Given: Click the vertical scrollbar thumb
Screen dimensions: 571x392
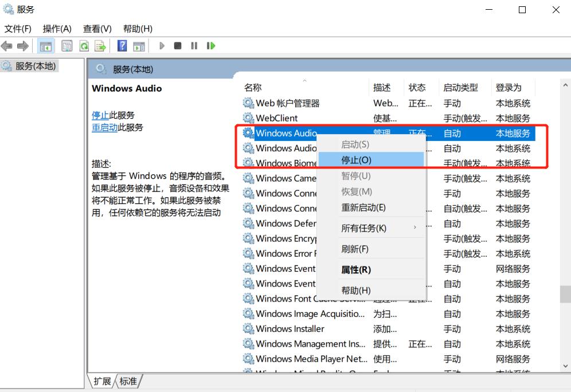Looking at the screenshot, I should [x=565, y=295].
